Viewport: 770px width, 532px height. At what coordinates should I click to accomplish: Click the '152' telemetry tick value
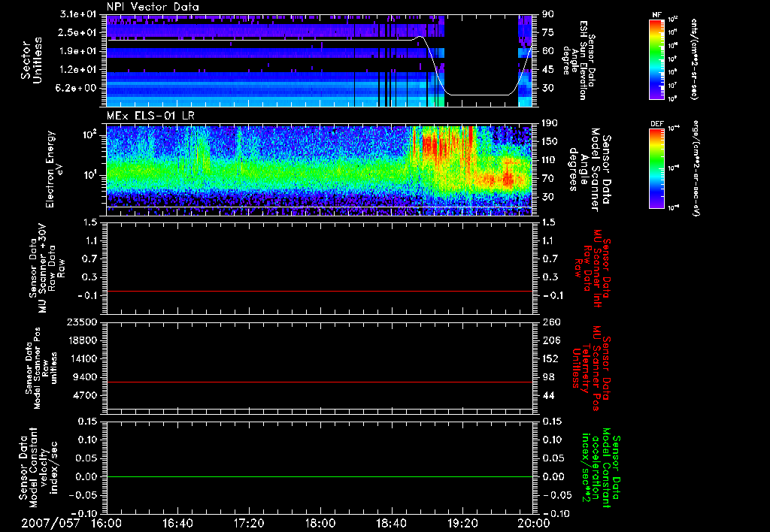(550, 358)
